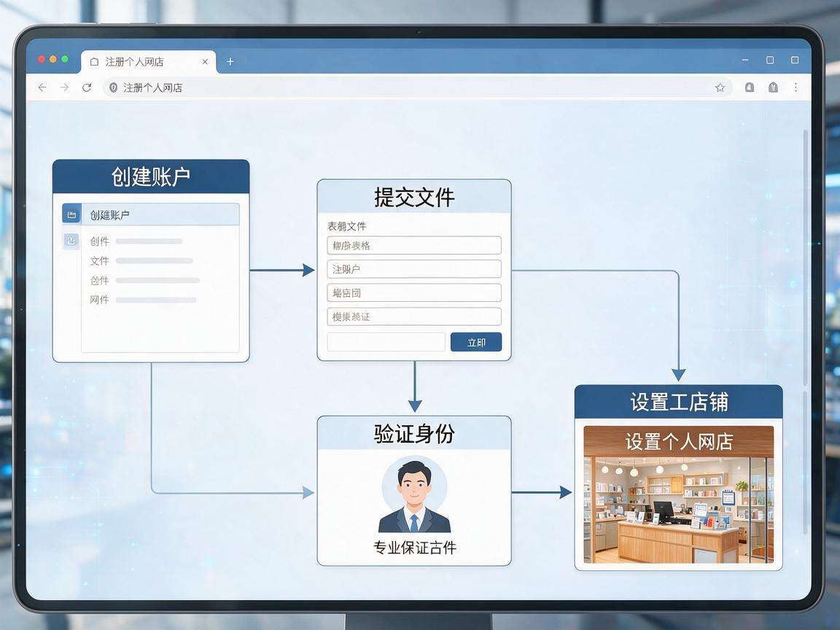Click the green maximize window dot

coord(65,59)
